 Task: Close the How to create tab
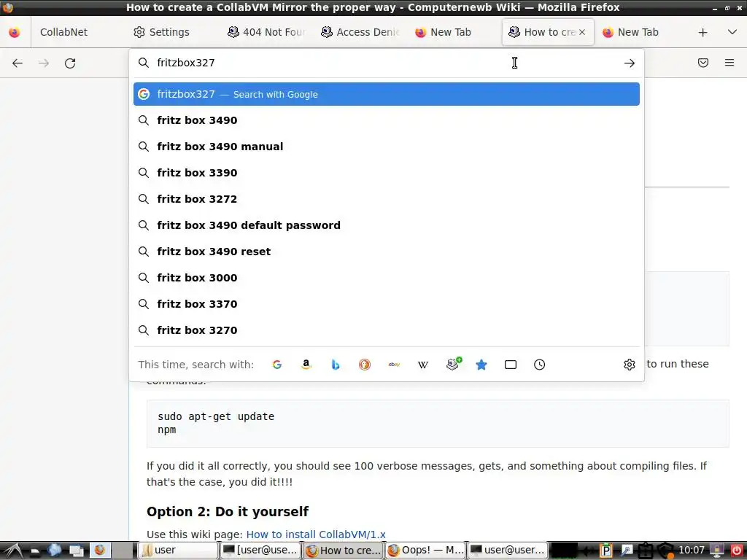point(582,32)
